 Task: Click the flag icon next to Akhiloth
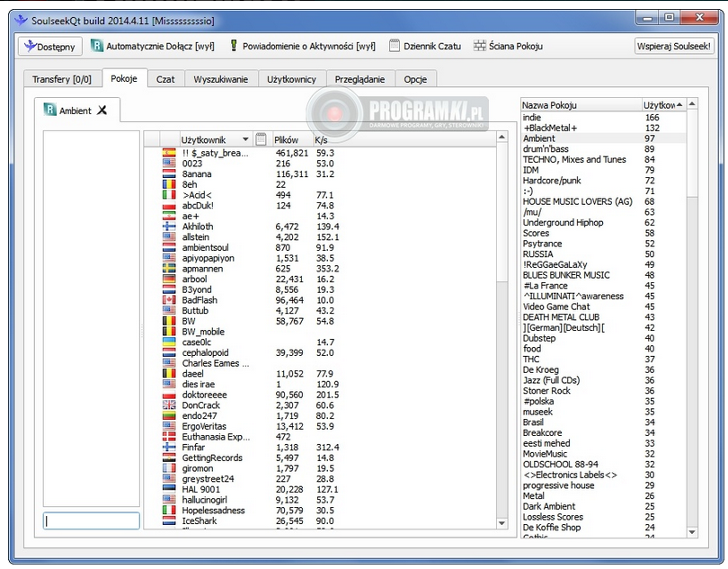coord(169,227)
